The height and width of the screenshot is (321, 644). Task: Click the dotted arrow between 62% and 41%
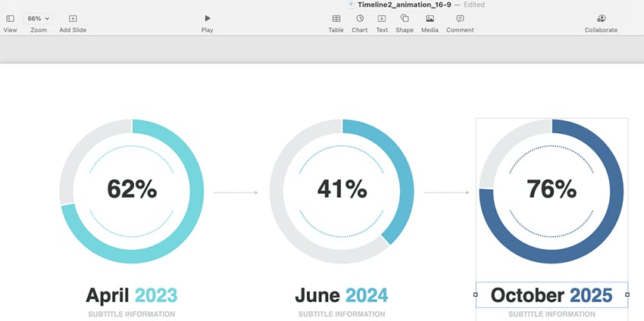pyautogui.click(x=236, y=192)
